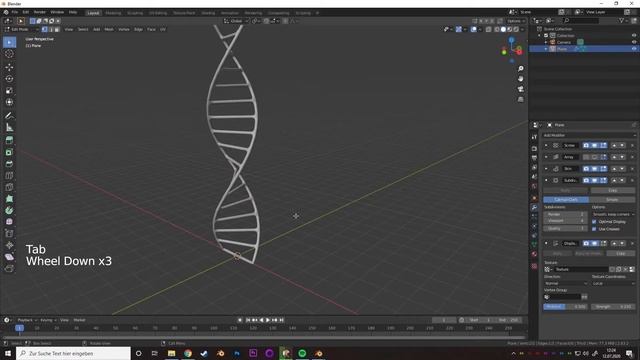This screenshot has height=360, width=640.
Task: Click the outliner search field
Action: pos(581,21)
